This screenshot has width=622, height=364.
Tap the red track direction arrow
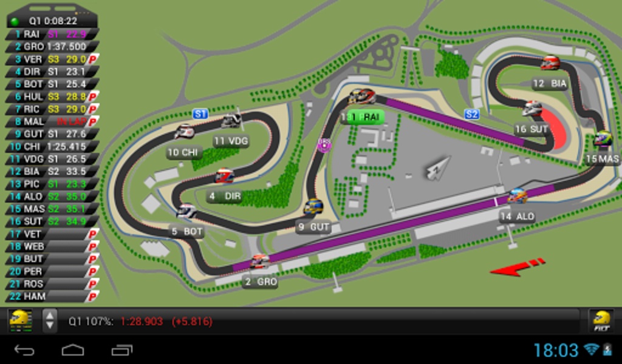point(518,268)
